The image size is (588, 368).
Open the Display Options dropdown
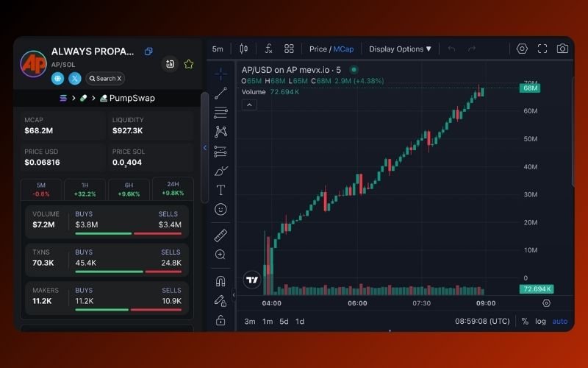click(x=400, y=49)
